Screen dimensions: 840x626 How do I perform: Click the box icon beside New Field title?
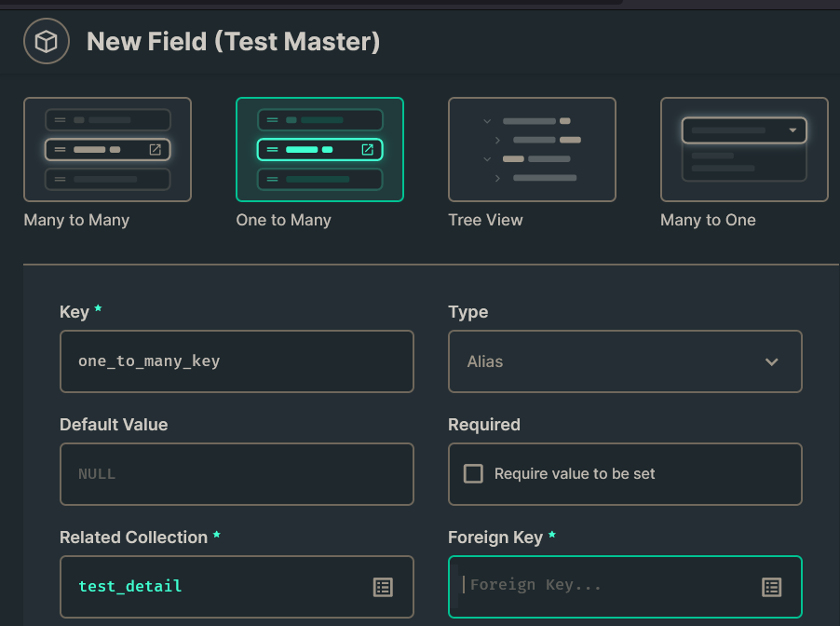[47, 41]
